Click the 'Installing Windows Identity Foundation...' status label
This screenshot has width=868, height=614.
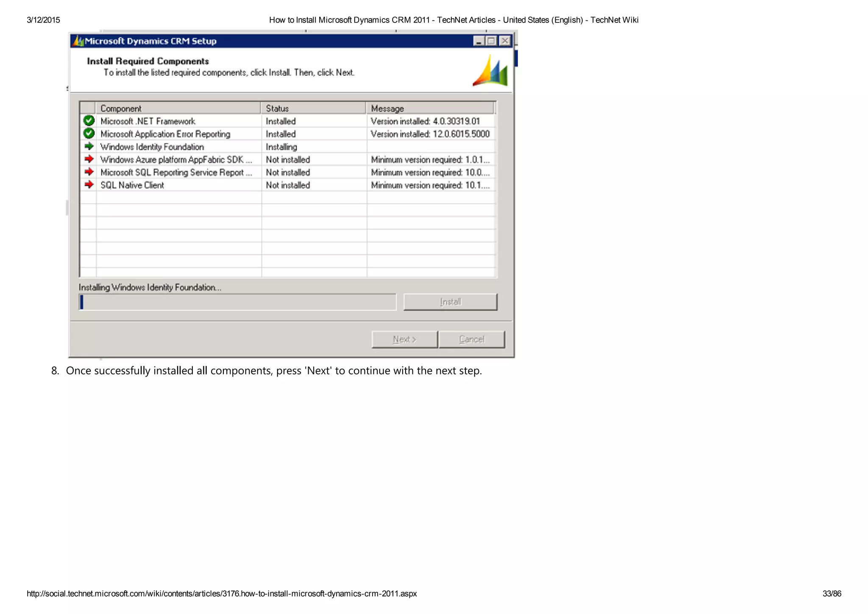[x=150, y=287]
